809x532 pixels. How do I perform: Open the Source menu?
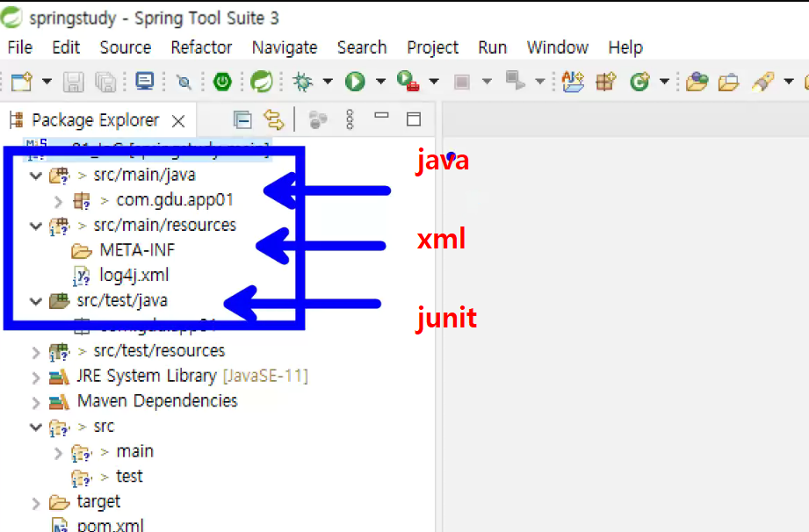pyautogui.click(x=126, y=47)
